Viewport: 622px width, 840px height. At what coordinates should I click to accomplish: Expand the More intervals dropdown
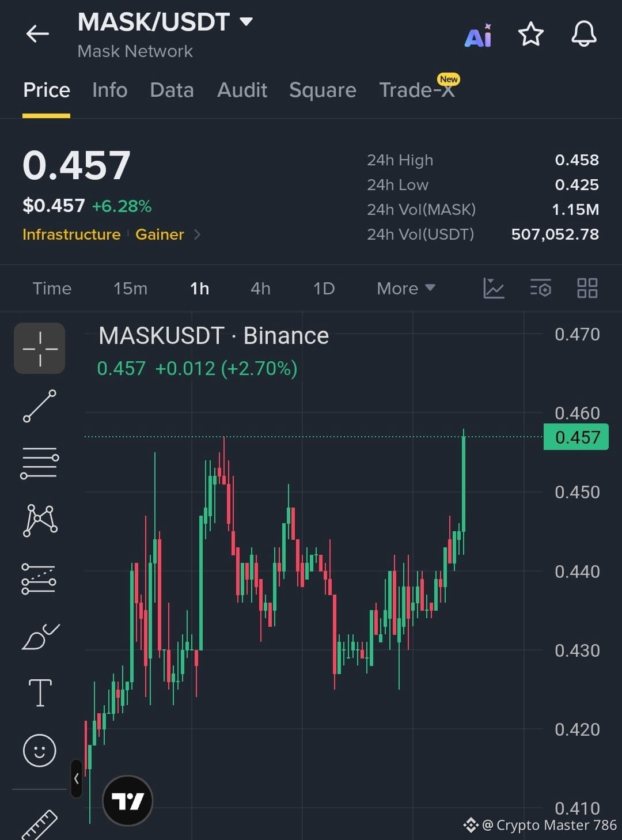click(x=406, y=289)
